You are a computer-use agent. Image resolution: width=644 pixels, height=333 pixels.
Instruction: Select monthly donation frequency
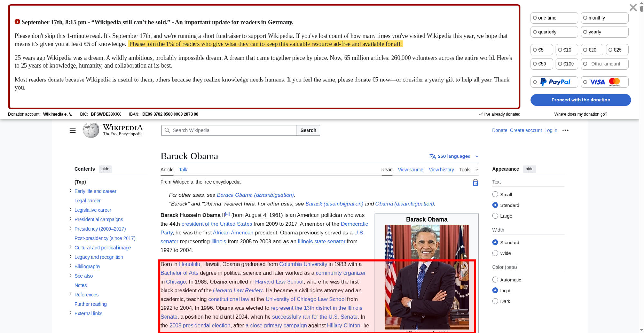pos(604,18)
